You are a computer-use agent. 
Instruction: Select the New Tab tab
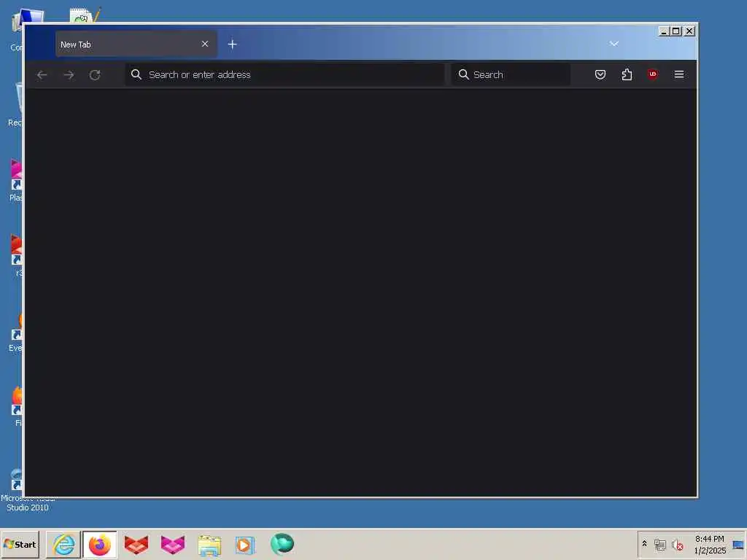pyautogui.click(x=136, y=44)
